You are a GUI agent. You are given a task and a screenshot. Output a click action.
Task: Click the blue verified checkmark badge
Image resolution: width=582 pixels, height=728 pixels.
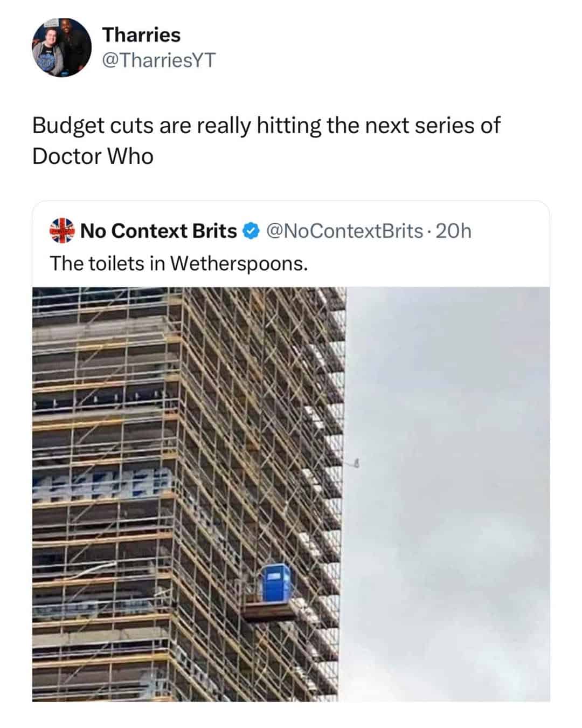[x=251, y=231]
